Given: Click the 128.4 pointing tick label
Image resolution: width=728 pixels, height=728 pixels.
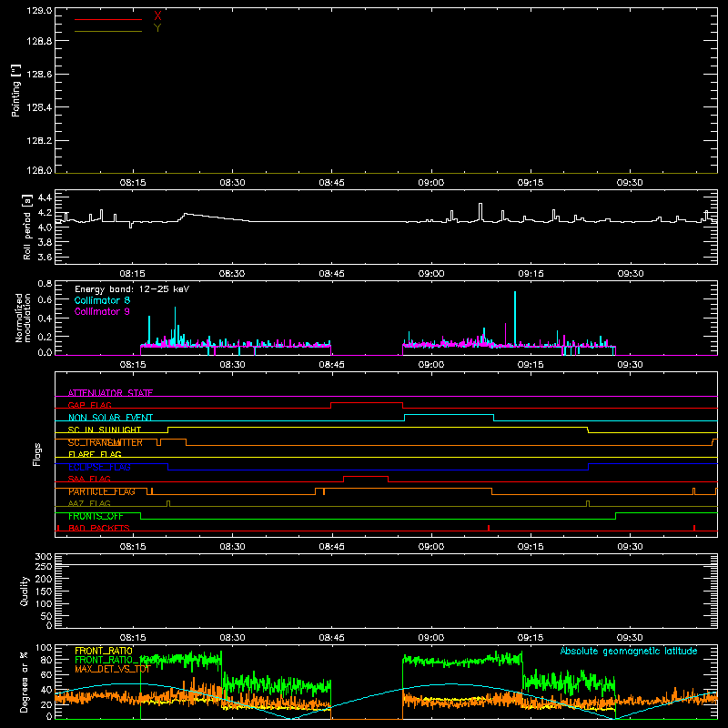Looking at the screenshot, I should click(x=39, y=107).
